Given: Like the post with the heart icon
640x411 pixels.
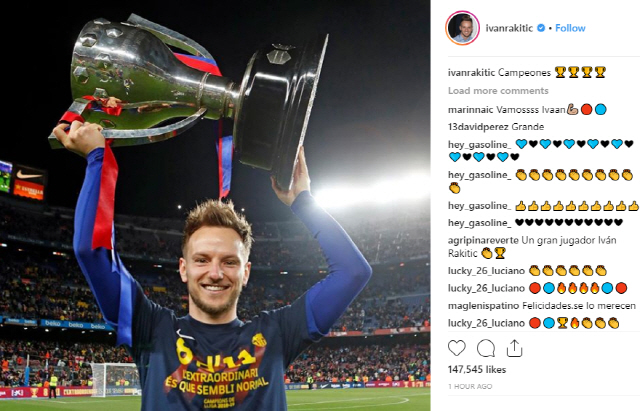Looking at the screenshot, I should pos(457,348).
